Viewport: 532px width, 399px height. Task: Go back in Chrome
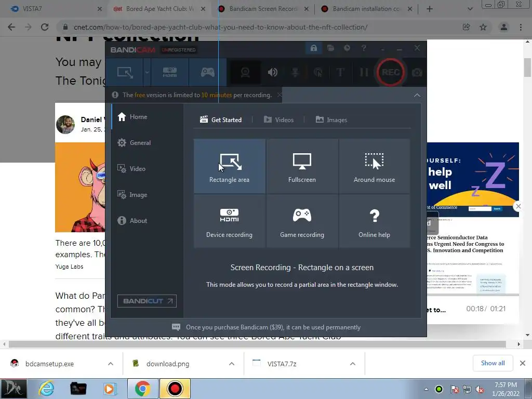coord(11,27)
